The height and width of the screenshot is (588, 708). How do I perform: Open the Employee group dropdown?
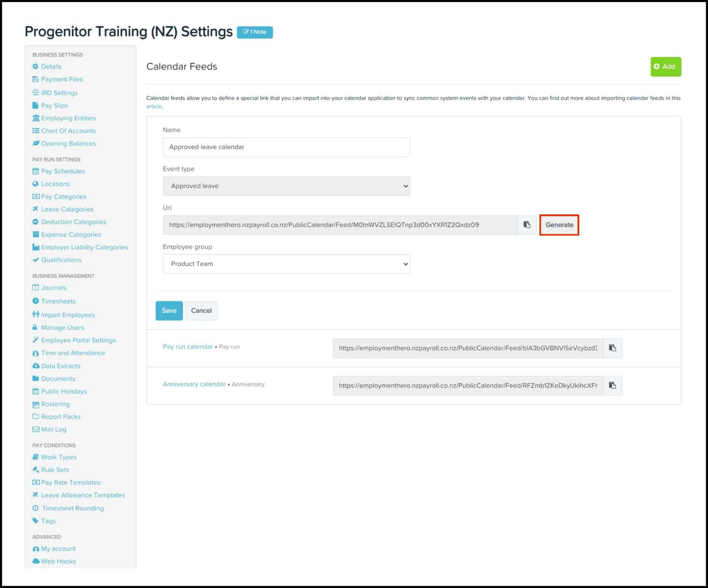[x=286, y=264]
